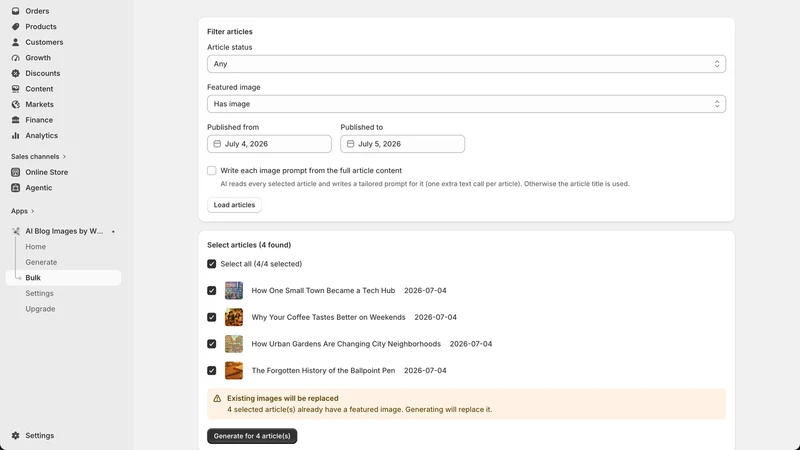Uncheck the Ballpoint Pen article
Viewport: 800px width, 450px height.
pos(212,370)
